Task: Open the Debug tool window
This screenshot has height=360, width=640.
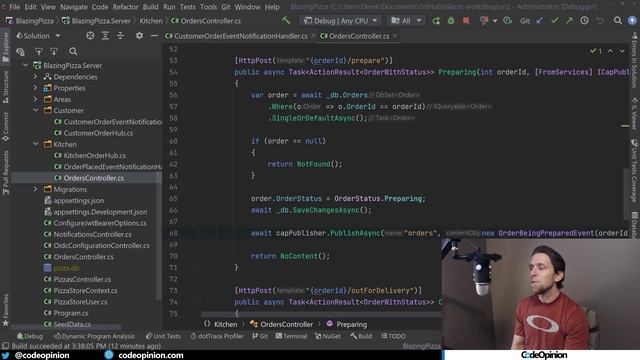Action: click(x=30, y=336)
